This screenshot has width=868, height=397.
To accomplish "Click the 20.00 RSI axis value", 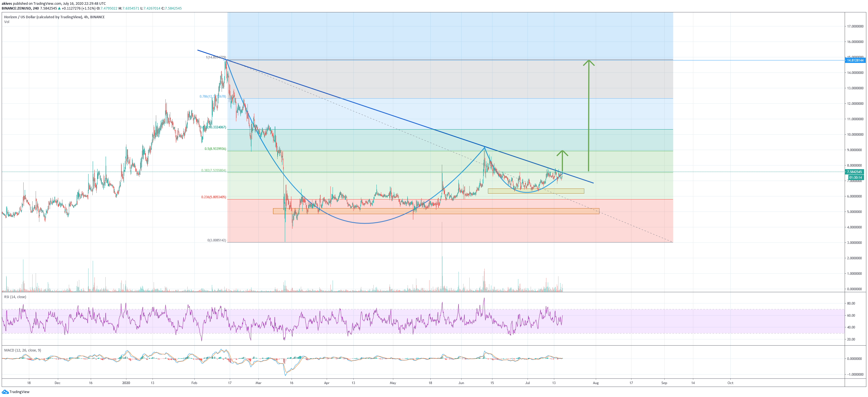I will (851, 339).
